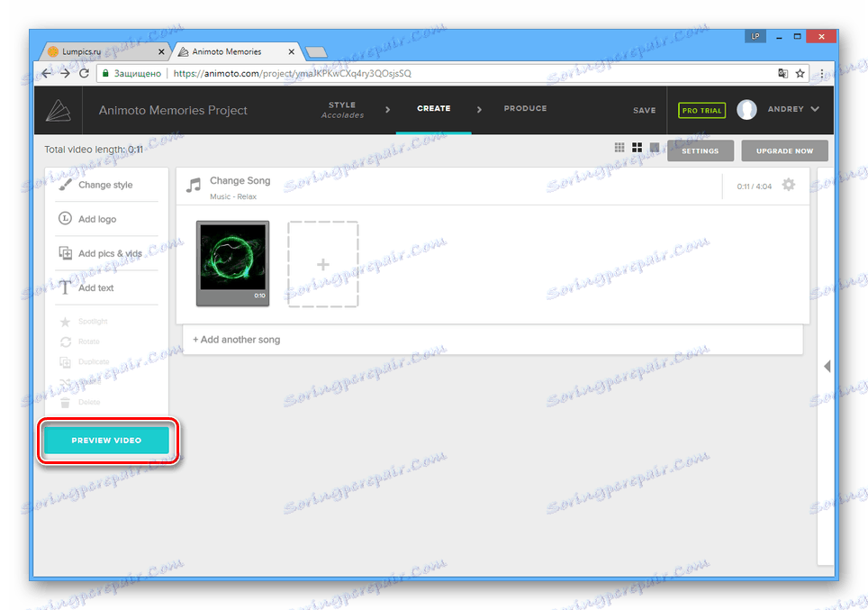Click the Animoto logo icon
Screen dimensions: 868x610
pyautogui.click(x=59, y=110)
